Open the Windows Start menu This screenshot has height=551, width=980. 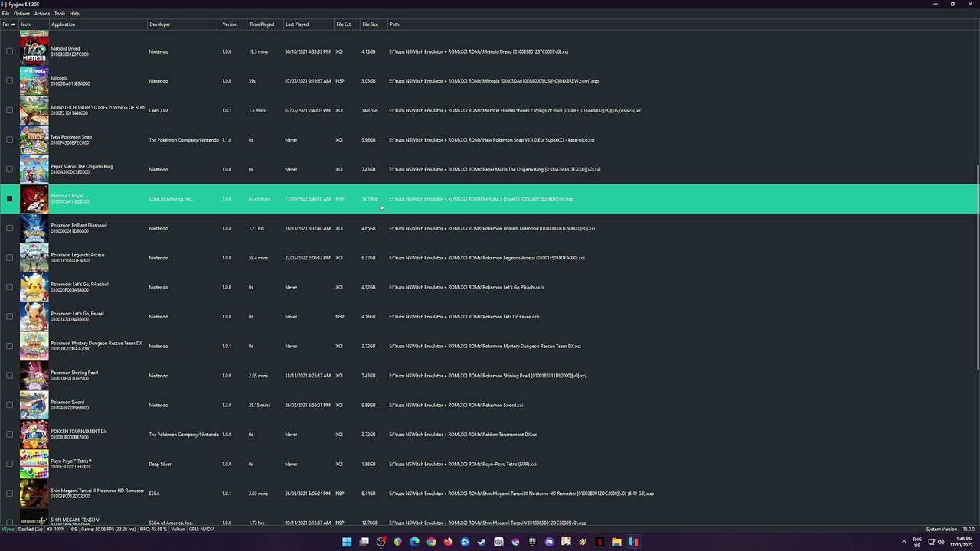[x=347, y=542]
